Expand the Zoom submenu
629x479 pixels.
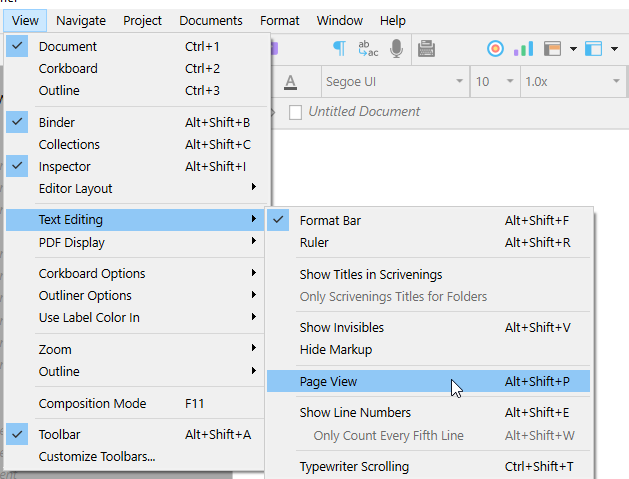tap(136, 349)
